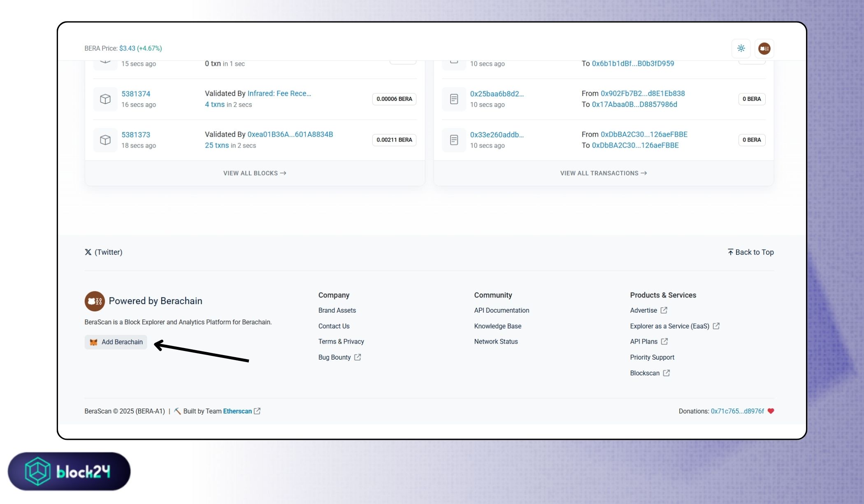Click the MetaMask fox icon
The width and height of the screenshot is (864, 504).
pyautogui.click(x=94, y=342)
